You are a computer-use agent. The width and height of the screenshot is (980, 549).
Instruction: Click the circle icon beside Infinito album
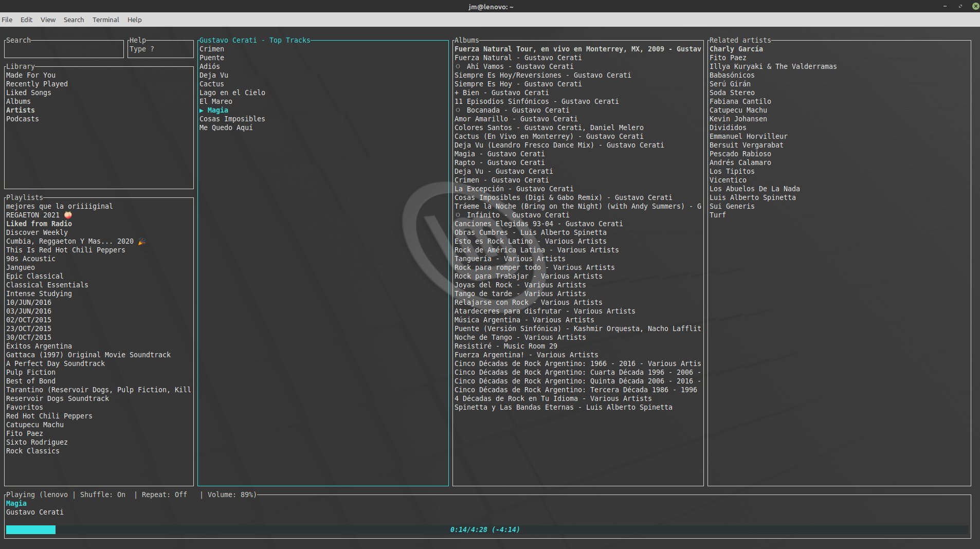458,215
